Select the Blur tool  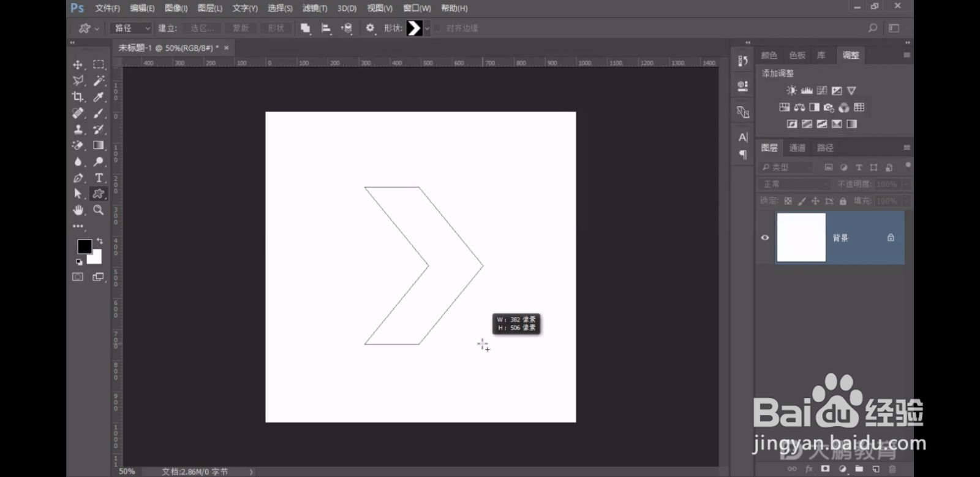tap(78, 161)
